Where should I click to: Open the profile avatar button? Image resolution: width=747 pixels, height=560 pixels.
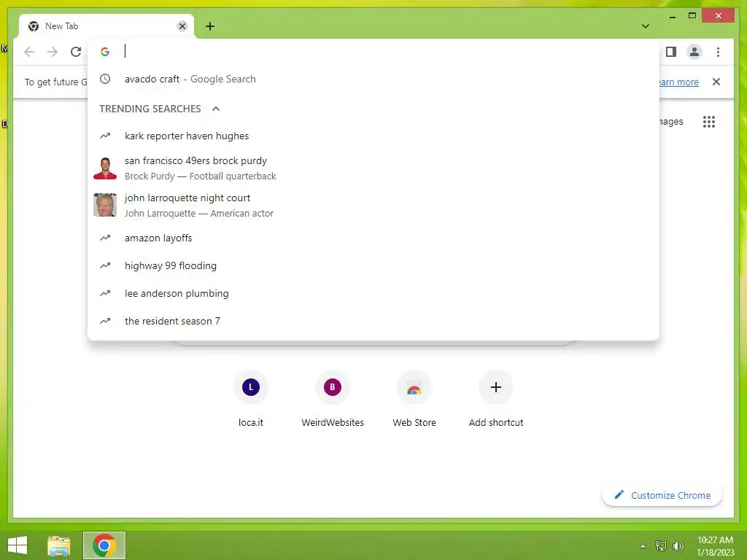[694, 52]
